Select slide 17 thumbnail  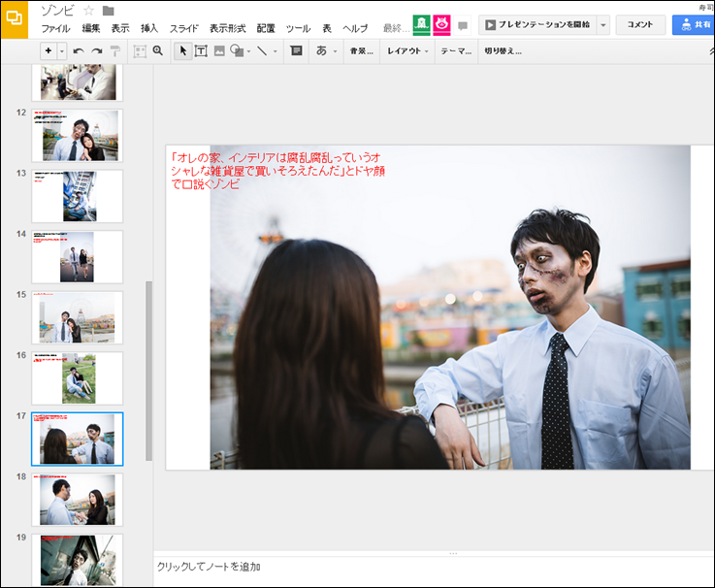tap(77, 439)
